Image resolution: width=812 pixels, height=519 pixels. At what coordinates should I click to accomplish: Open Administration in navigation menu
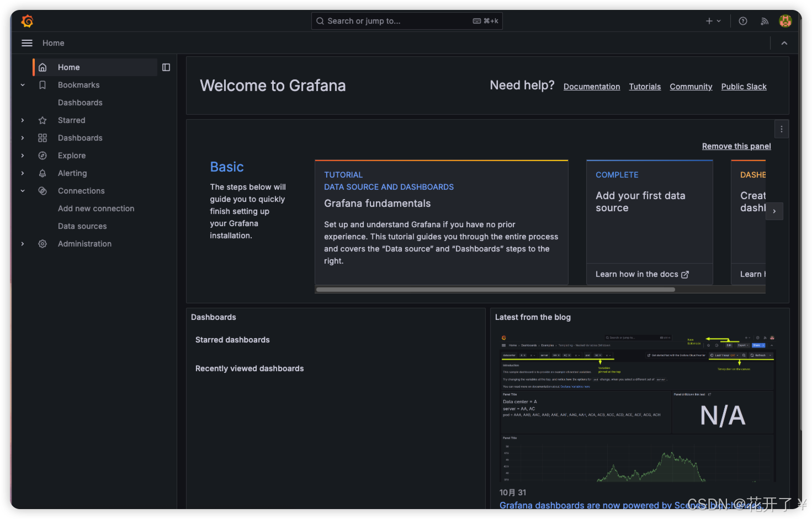point(84,244)
